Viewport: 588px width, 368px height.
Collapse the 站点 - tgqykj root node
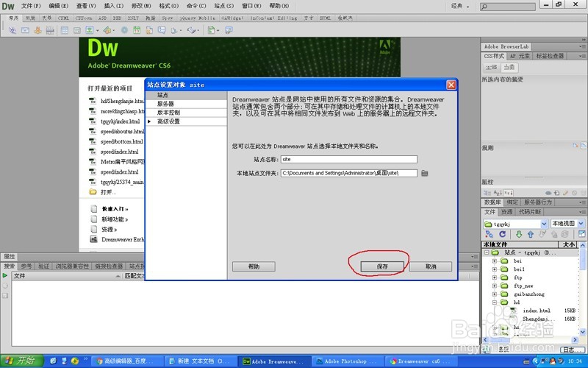pyautogui.click(x=487, y=252)
